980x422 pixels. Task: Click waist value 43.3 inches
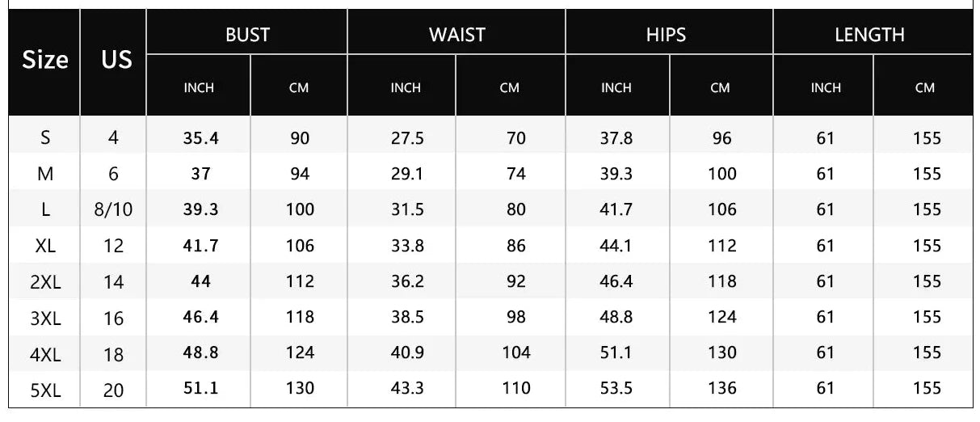click(407, 389)
